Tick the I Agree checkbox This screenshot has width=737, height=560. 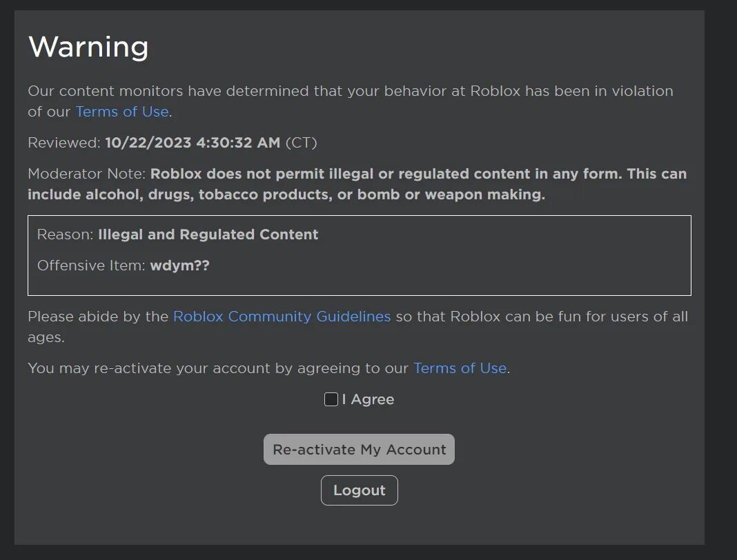pyautogui.click(x=331, y=399)
